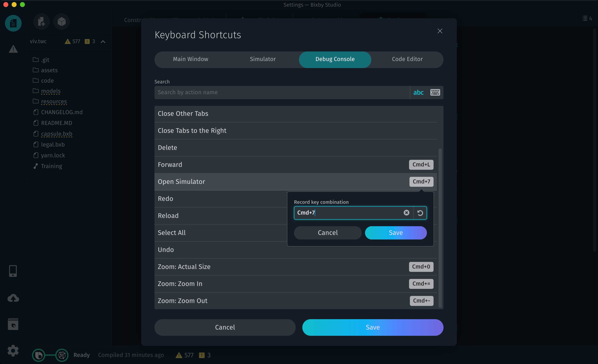This screenshot has width=598, height=364.
Task: Switch to the Code Editor tab
Action: click(407, 59)
